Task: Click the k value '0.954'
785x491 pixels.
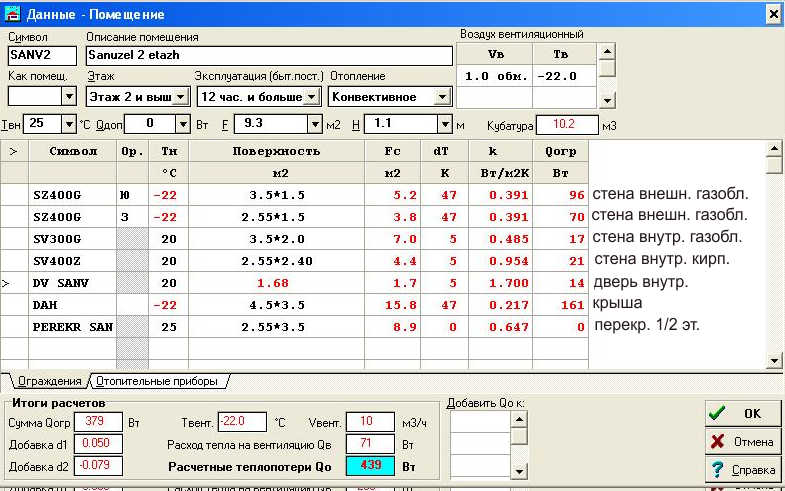Action: (500, 261)
